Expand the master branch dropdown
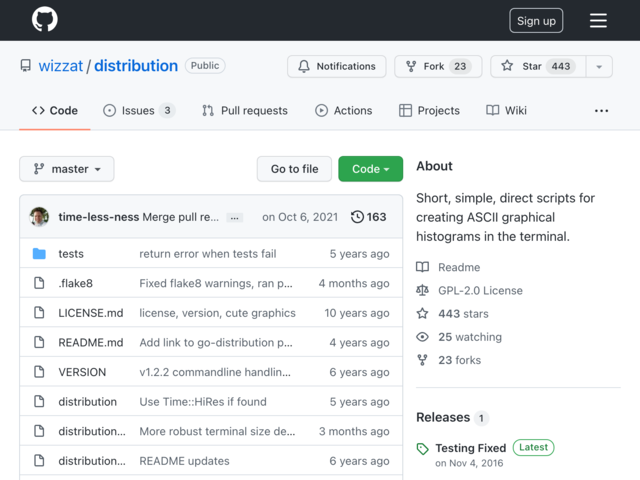Screen dimensions: 640x480 pos(67,169)
